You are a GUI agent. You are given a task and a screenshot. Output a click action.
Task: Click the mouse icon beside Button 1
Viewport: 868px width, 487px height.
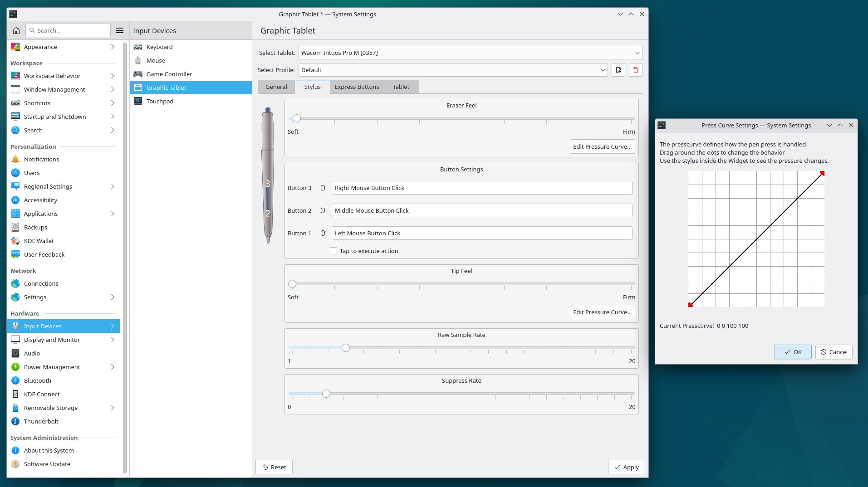[x=323, y=233]
